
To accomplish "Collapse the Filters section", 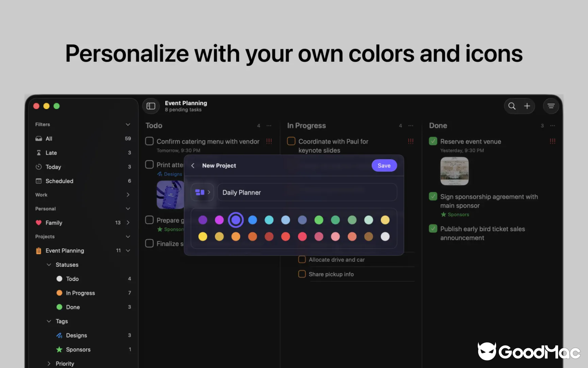I will [x=128, y=125].
